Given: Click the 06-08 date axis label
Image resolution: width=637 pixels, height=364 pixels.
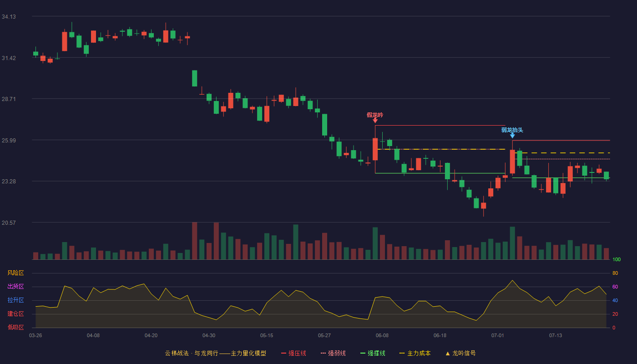Looking at the screenshot, I should pos(382,335).
